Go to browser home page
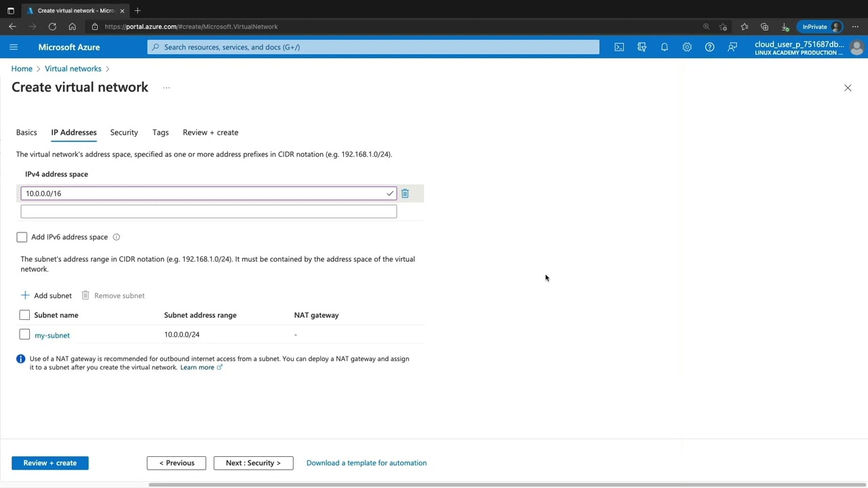Screen dimensions: 868x488 72,26
